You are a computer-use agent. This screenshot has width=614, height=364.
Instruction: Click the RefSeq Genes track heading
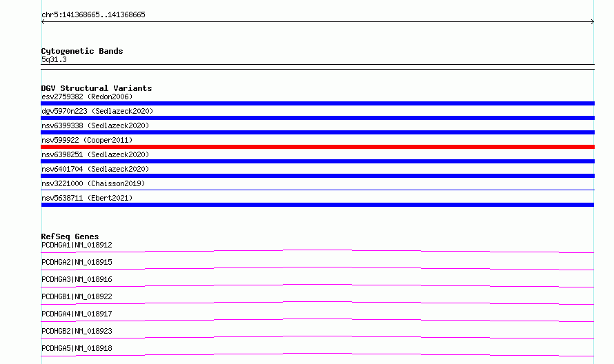pyautogui.click(x=70, y=236)
